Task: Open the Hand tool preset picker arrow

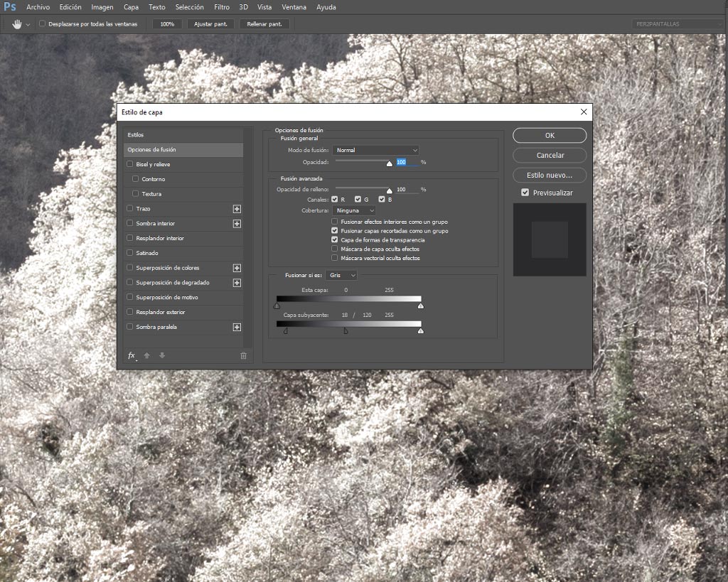Action: pyautogui.click(x=28, y=25)
